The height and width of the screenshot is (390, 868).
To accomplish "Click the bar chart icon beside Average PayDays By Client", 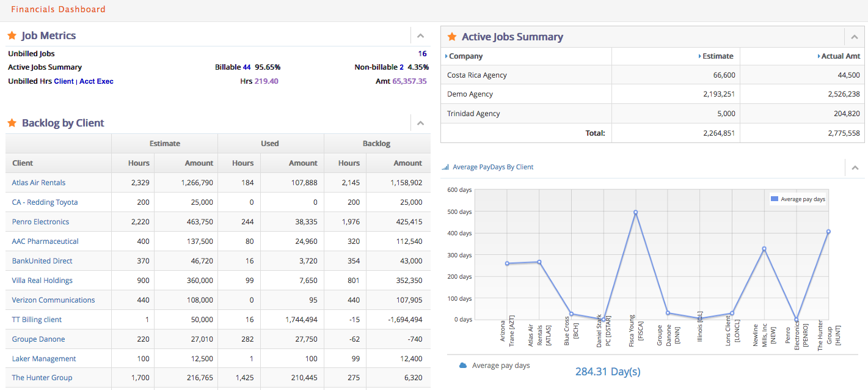I will pos(445,167).
